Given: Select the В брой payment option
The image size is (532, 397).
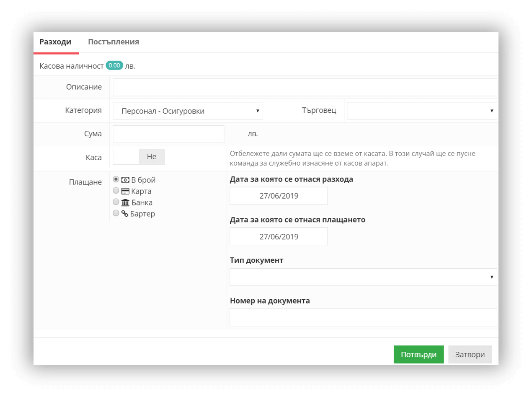Looking at the screenshot, I should click(x=116, y=179).
